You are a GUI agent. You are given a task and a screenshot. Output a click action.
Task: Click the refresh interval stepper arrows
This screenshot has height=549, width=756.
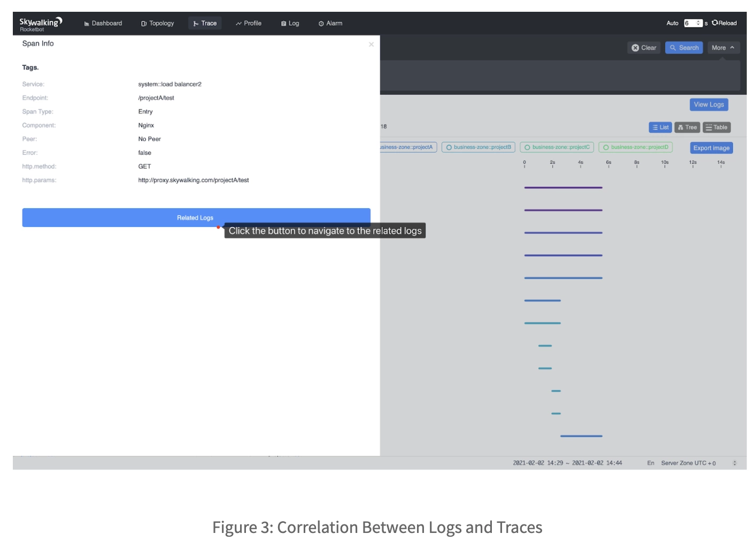coord(699,24)
